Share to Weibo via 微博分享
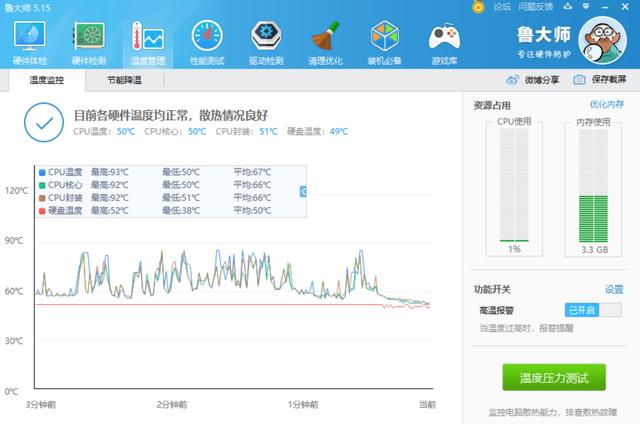This screenshot has height=424, width=640. 533,80
